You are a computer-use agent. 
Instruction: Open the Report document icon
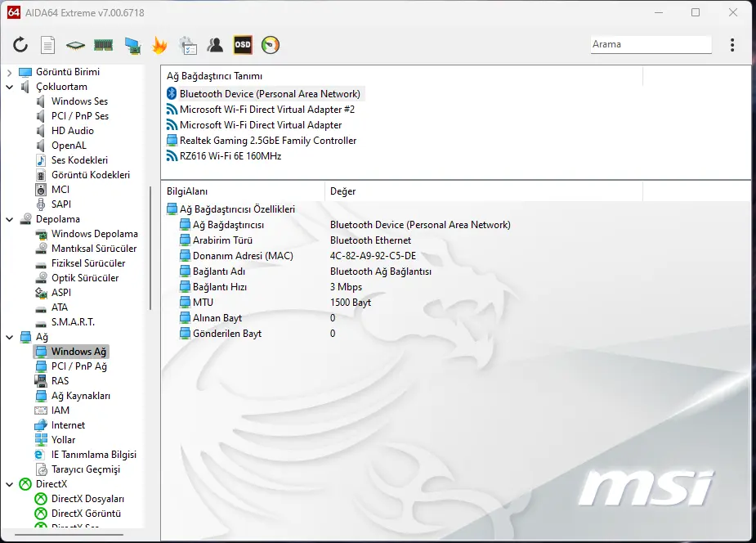click(47, 45)
